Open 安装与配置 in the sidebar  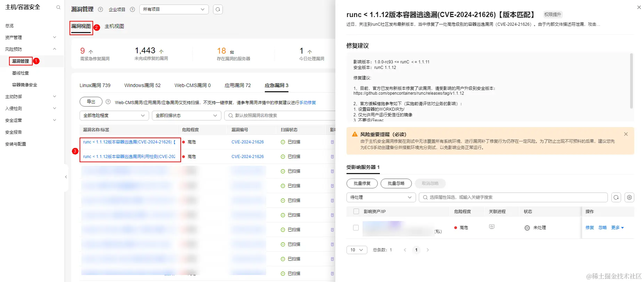coord(16,144)
